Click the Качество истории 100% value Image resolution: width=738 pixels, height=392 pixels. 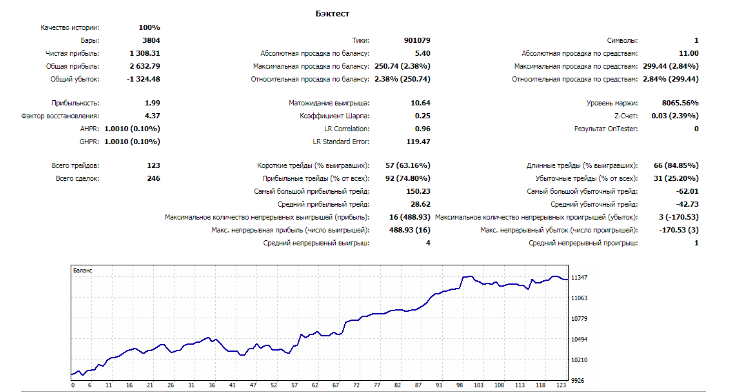pos(149,28)
